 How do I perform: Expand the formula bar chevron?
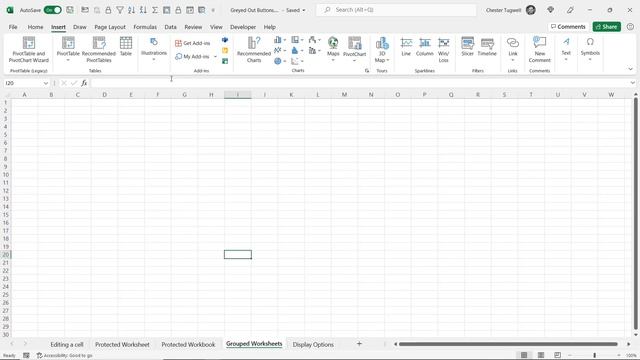(x=632, y=83)
